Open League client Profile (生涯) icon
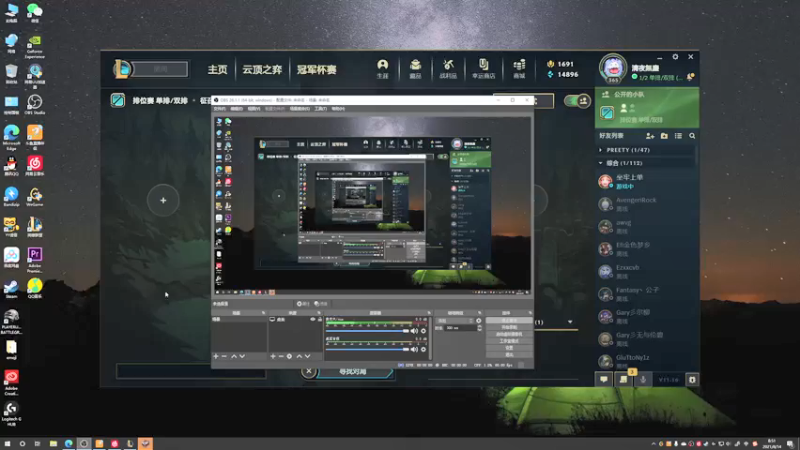The image size is (800, 450). pos(383,69)
